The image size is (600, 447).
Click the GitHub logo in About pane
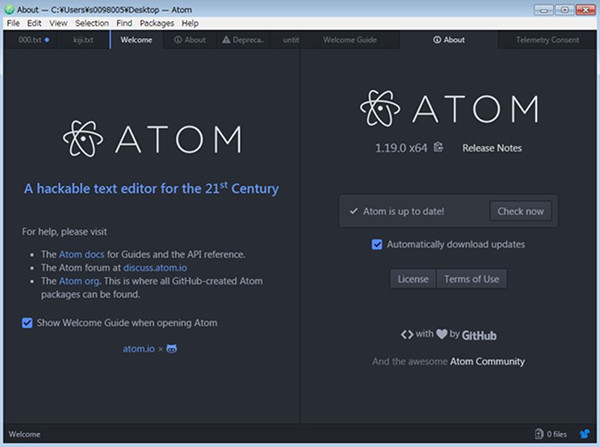coord(479,335)
